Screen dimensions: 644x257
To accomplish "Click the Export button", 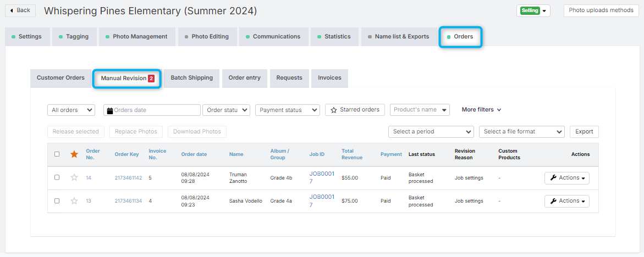I will coord(584,132).
